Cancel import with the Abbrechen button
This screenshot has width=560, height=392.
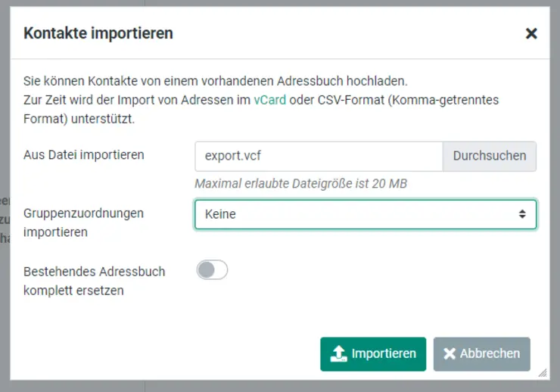tap(481, 353)
